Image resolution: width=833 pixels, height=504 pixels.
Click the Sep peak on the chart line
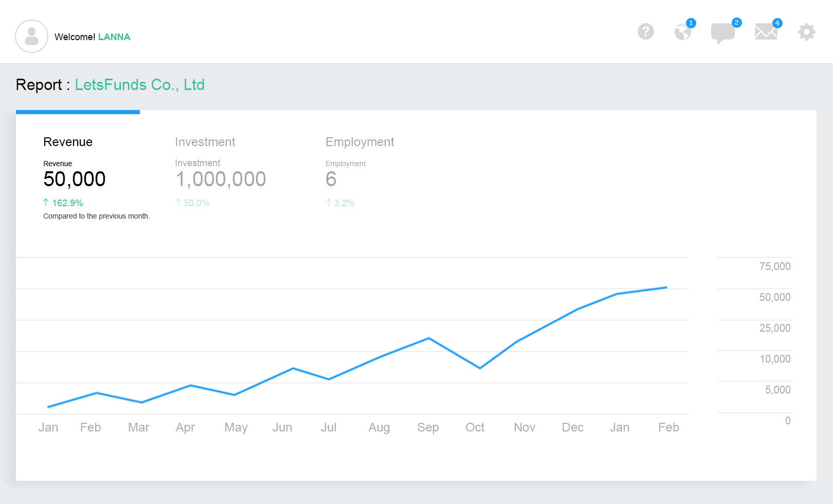429,338
